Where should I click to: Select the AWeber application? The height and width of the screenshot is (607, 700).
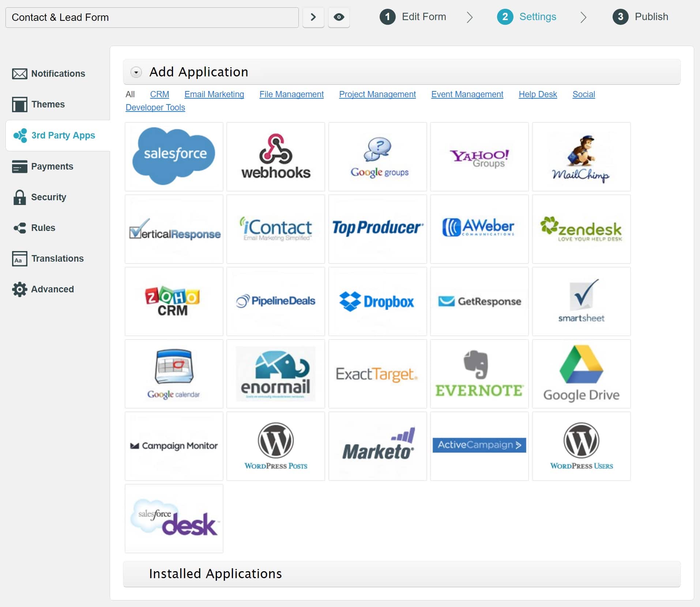click(479, 229)
